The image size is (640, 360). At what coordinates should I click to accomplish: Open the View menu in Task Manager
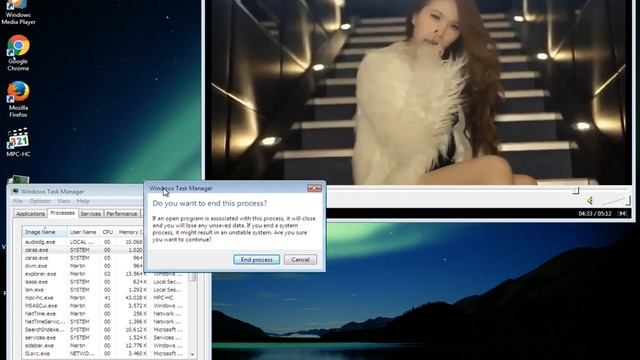[x=64, y=201]
